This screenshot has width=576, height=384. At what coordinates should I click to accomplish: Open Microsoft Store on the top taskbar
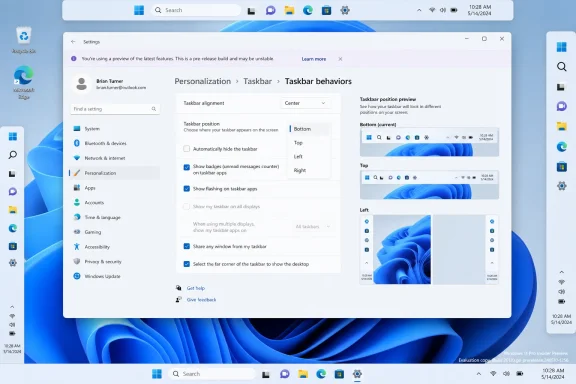pyautogui.click(x=326, y=10)
